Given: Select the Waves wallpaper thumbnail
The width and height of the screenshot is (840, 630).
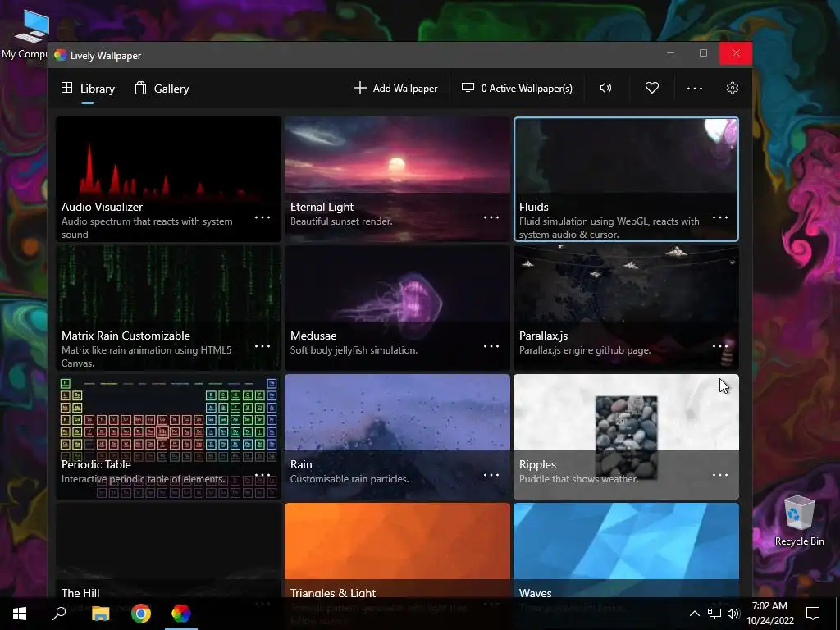Looking at the screenshot, I should pyautogui.click(x=626, y=550).
